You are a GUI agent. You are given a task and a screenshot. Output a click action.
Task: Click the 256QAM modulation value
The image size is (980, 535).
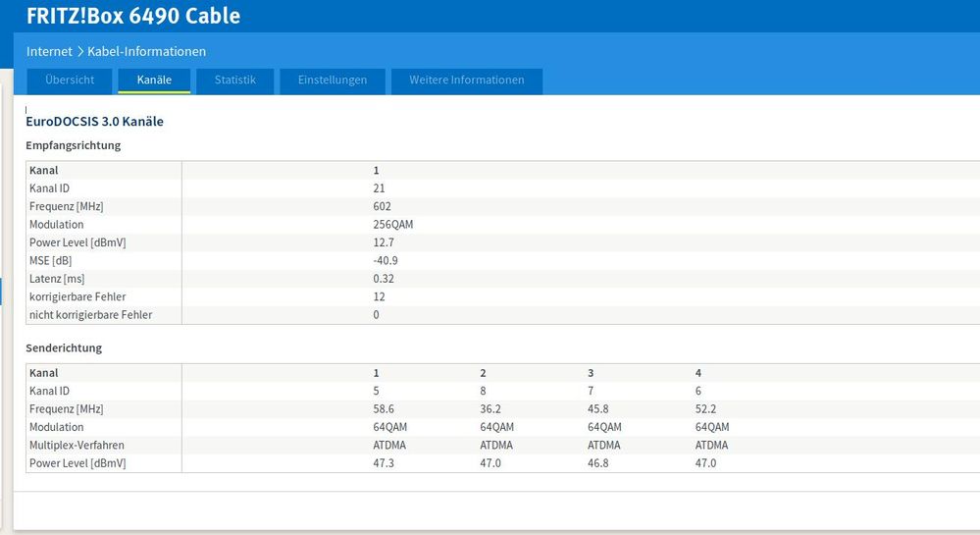point(393,225)
